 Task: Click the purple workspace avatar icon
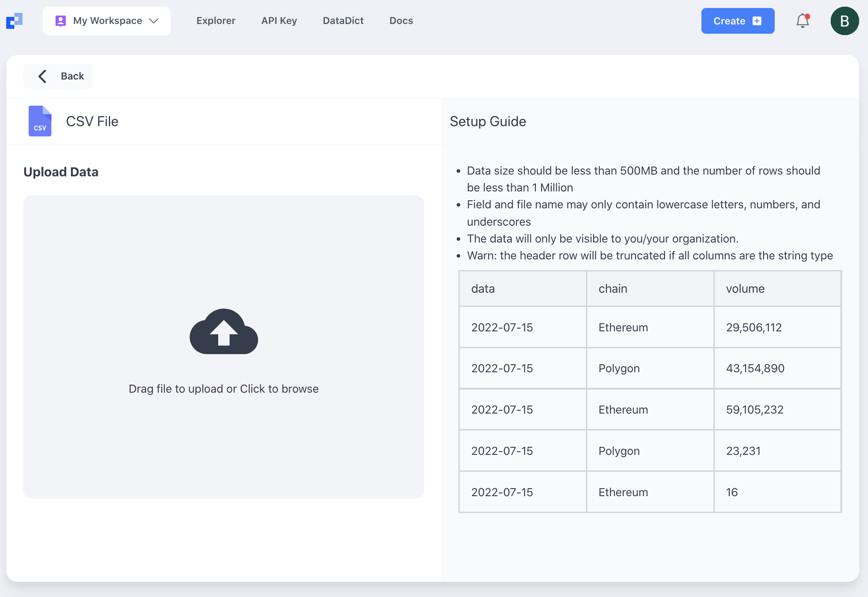click(60, 21)
